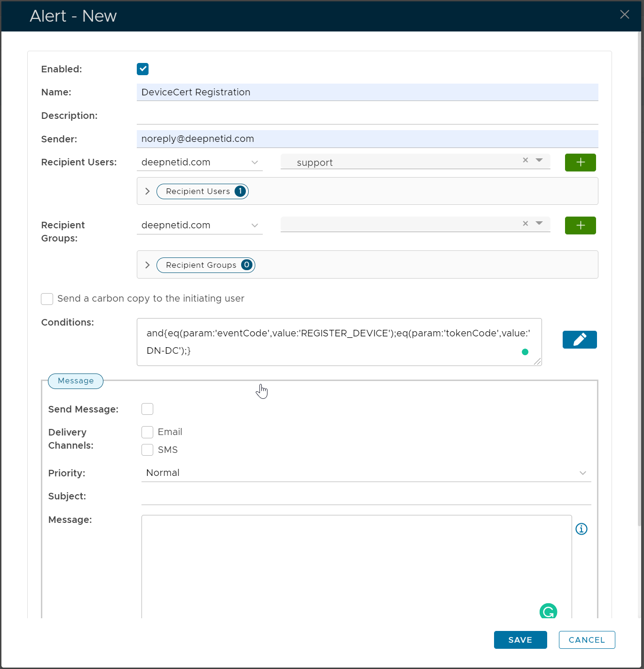Tick the SMS delivery channel
644x669 pixels.
coord(148,450)
